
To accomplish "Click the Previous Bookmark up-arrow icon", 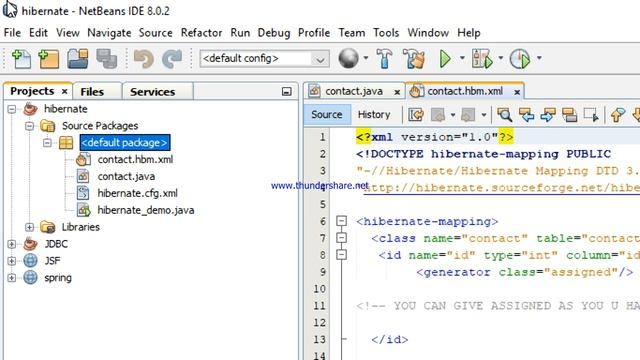I will [618, 115].
